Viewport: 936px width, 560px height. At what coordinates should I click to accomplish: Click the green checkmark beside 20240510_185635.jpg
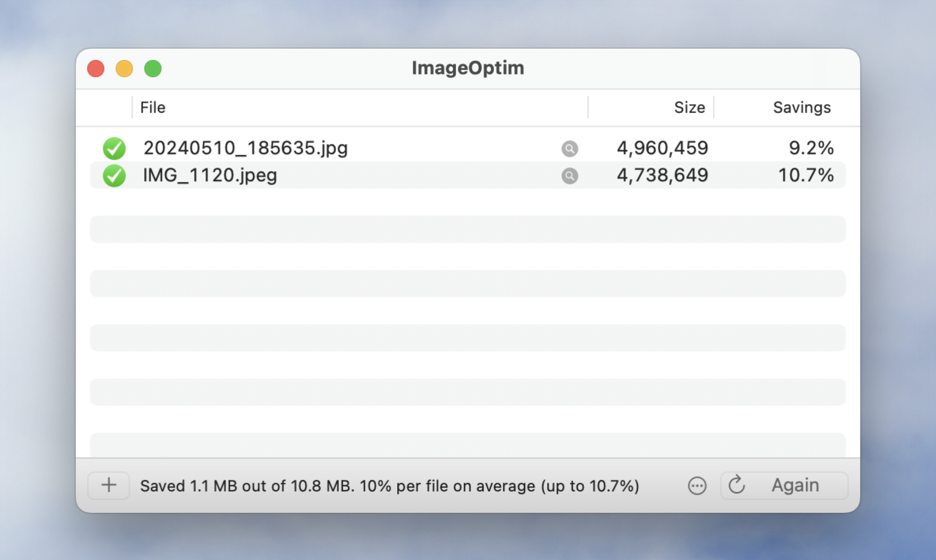114,148
